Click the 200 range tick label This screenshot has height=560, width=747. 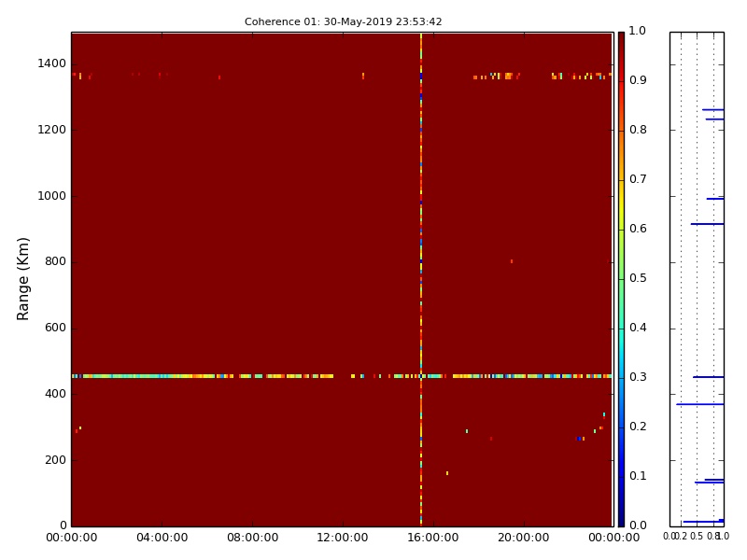tap(55, 460)
